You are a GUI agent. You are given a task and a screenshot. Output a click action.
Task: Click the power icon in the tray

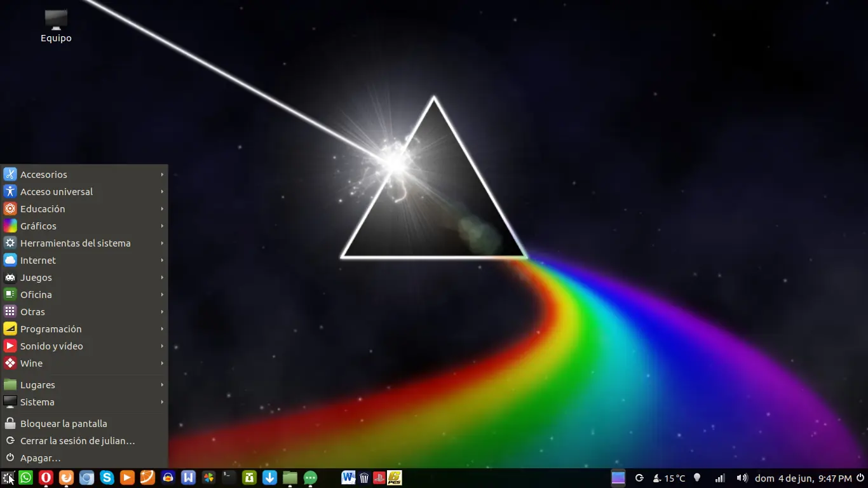click(860, 478)
